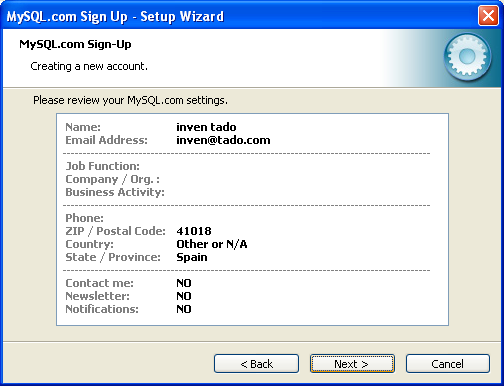Select the email 'inven@tado.com'

pos(223,140)
